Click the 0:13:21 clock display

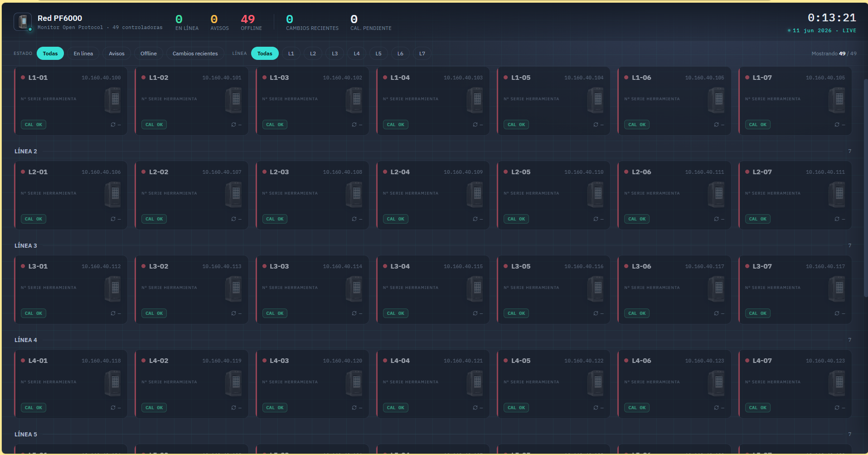click(832, 18)
